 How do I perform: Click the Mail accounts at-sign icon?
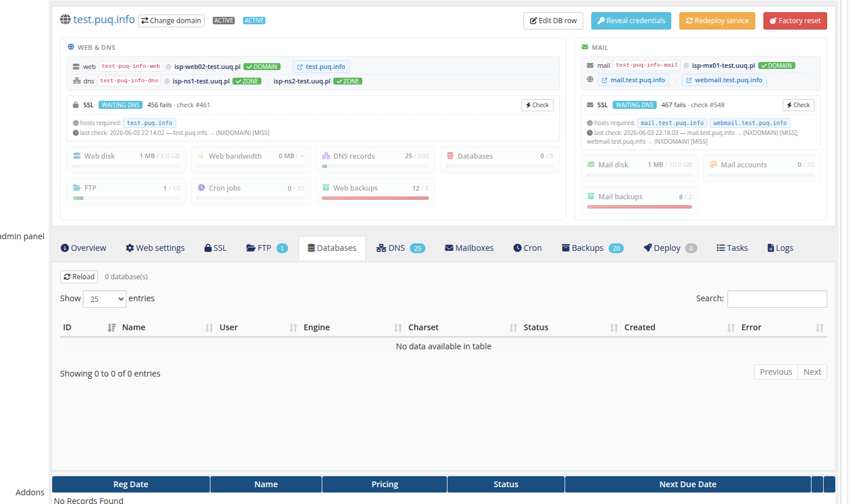714,165
